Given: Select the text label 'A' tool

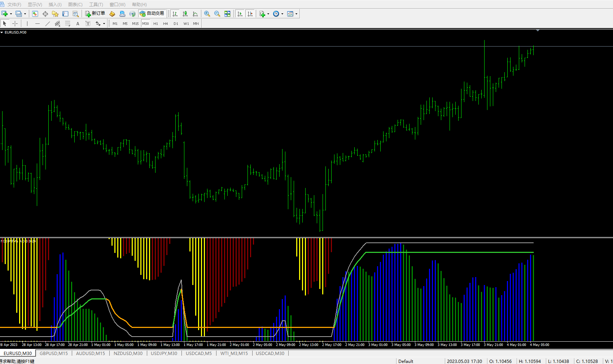Looking at the screenshot, I should pos(78,23).
